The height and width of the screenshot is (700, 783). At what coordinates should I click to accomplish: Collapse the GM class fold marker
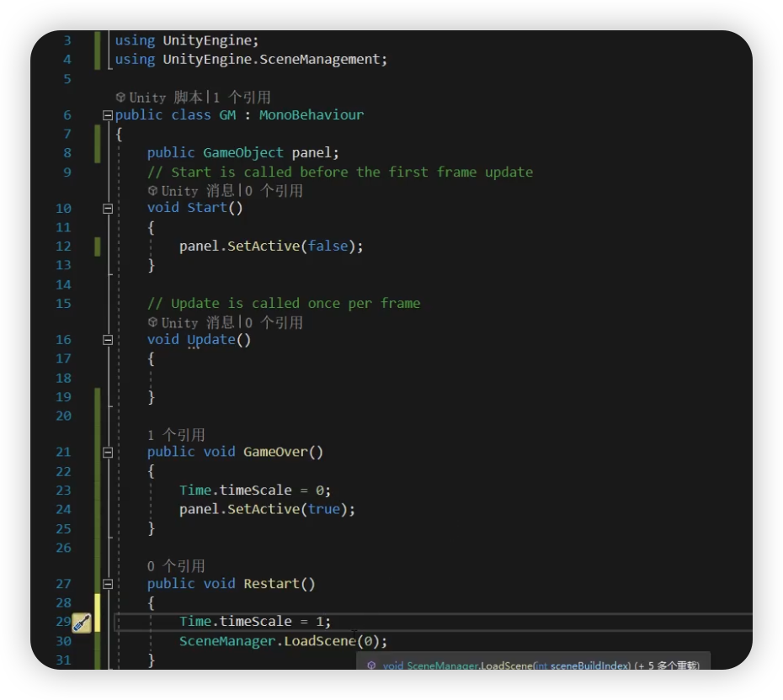click(x=108, y=114)
